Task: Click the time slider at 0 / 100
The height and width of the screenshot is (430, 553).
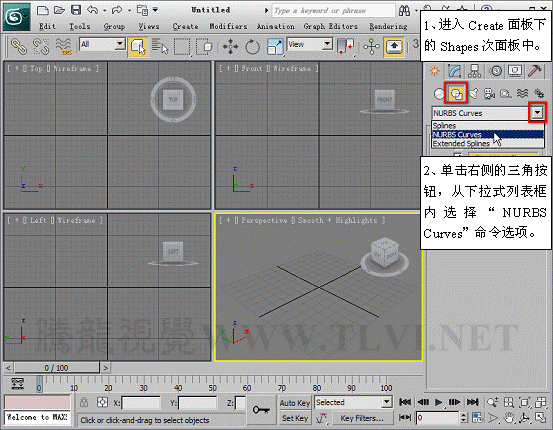Action: click(56, 368)
